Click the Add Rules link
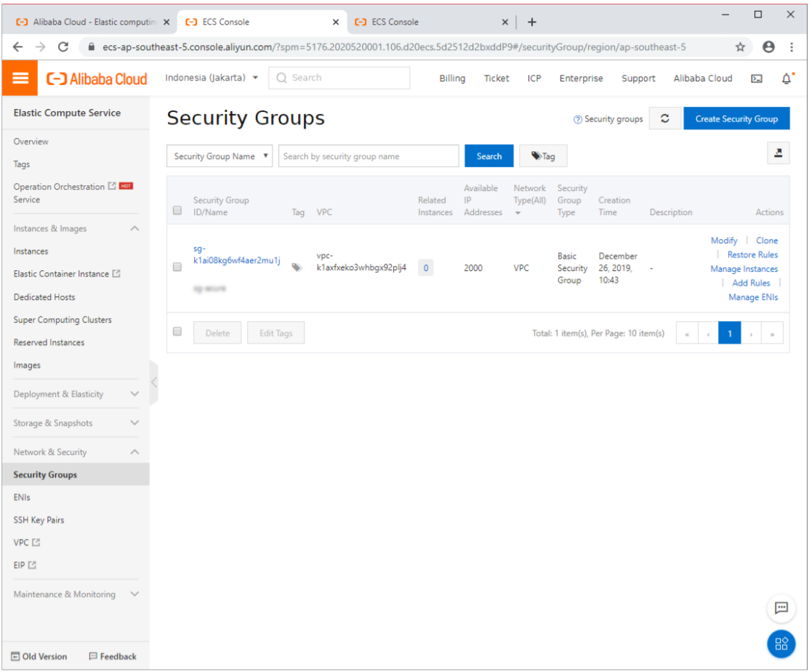Image resolution: width=809 pixels, height=672 pixels. click(x=751, y=283)
